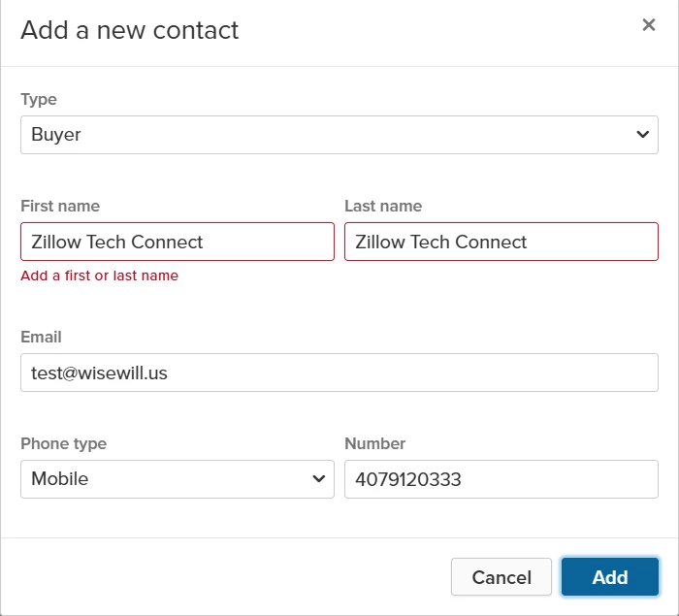
Task: Click the Type field label
Action: pos(39,100)
